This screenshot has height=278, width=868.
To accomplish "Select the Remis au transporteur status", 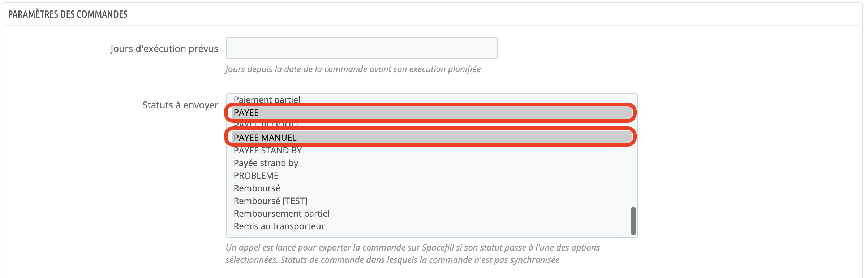I will tap(279, 226).
